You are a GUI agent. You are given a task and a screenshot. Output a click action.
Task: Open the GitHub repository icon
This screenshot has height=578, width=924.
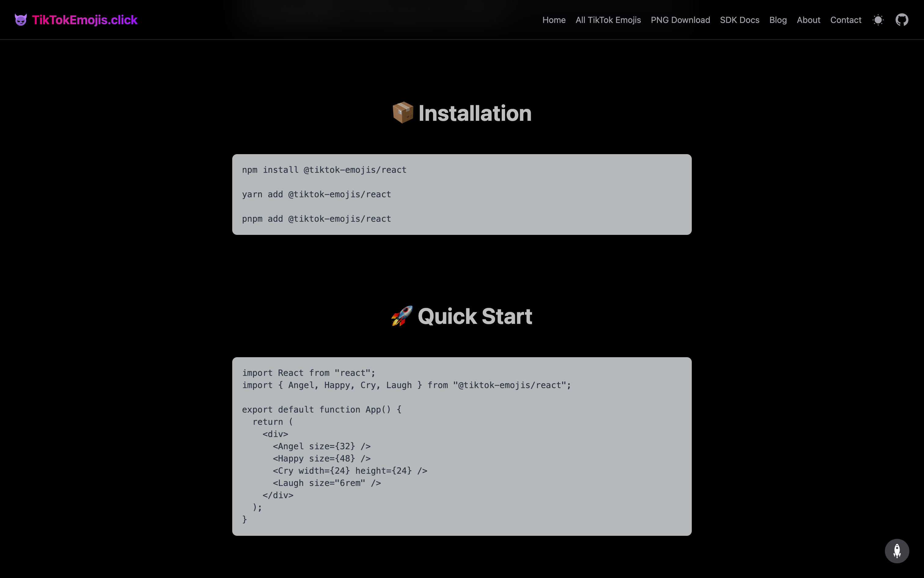[x=902, y=20]
